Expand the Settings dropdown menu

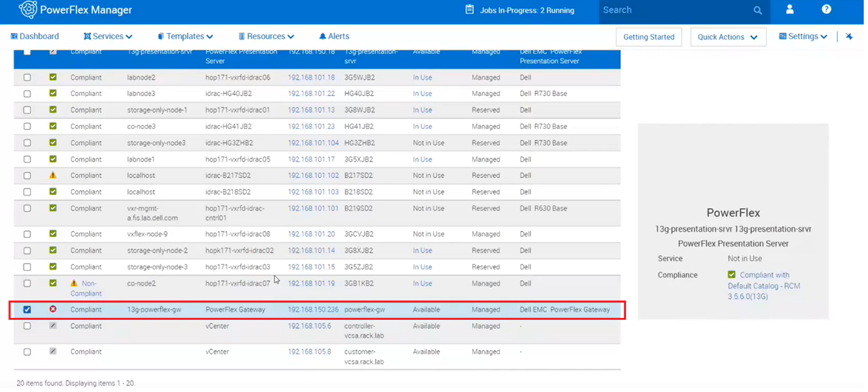pos(802,36)
